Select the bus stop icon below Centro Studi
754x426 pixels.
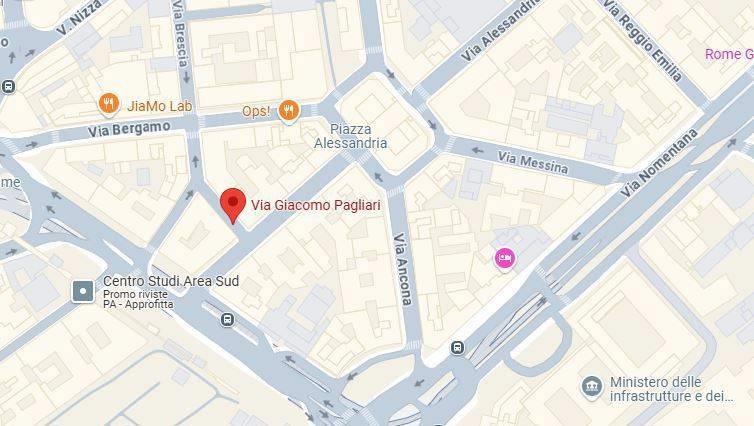(x=227, y=320)
